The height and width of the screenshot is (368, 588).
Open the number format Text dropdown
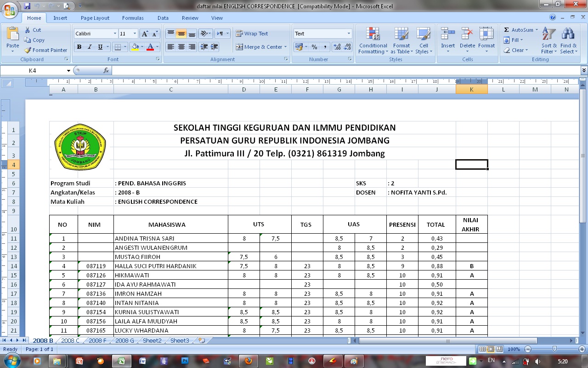point(349,34)
